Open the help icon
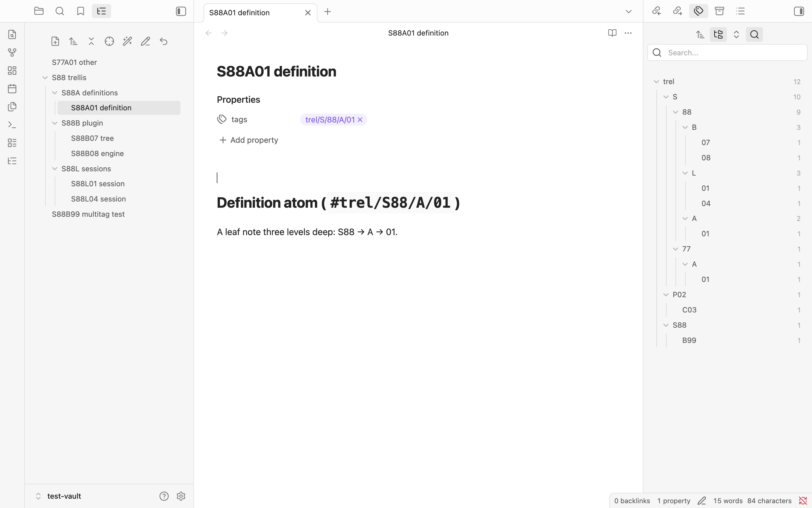Image resolution: width=812 pixels, height=508 pixels. pos(164,496)
